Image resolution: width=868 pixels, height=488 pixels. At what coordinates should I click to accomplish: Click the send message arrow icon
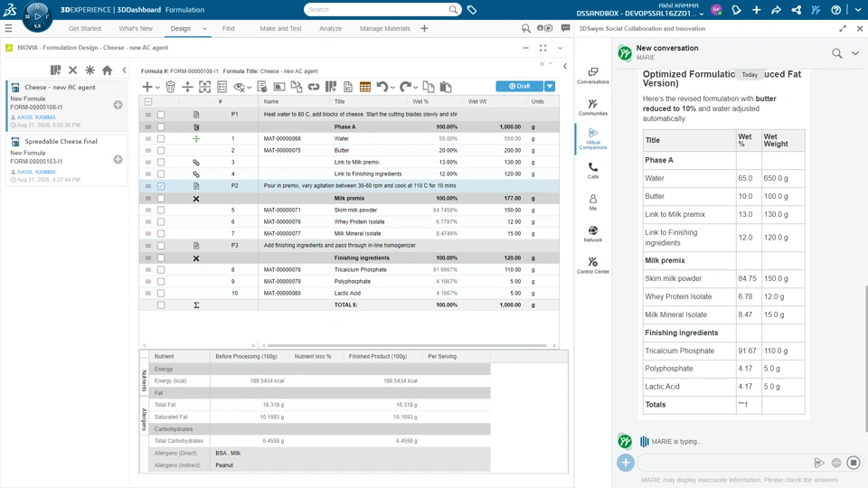pyautogui.click(x=819, y=463)
